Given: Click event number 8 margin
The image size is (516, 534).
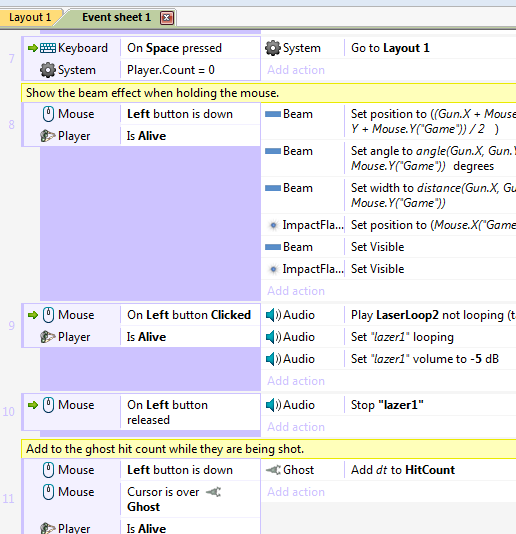Looking at the screenshot, I should coord(12,125).
